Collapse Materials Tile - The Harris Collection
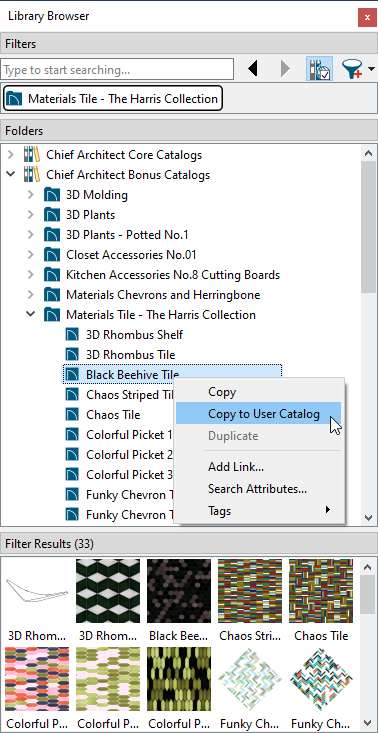Viewport: 378px width, 733px height. [31, 315]
